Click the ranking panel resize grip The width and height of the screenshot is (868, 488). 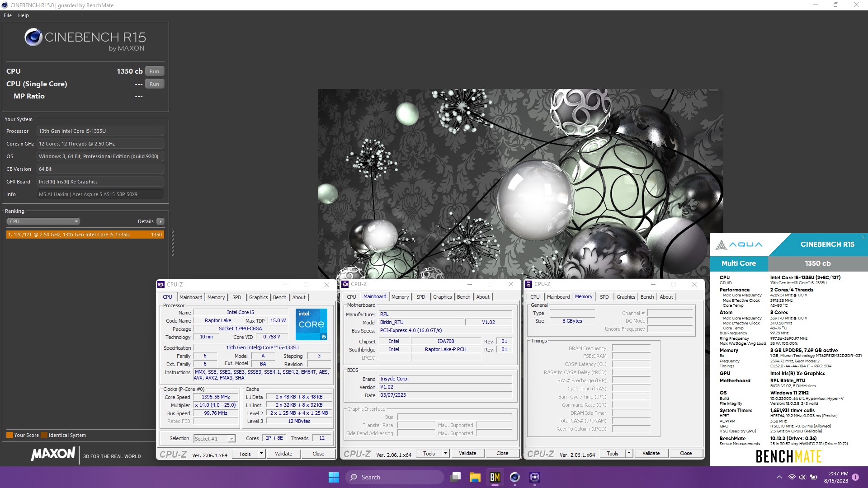coord(173,243)
